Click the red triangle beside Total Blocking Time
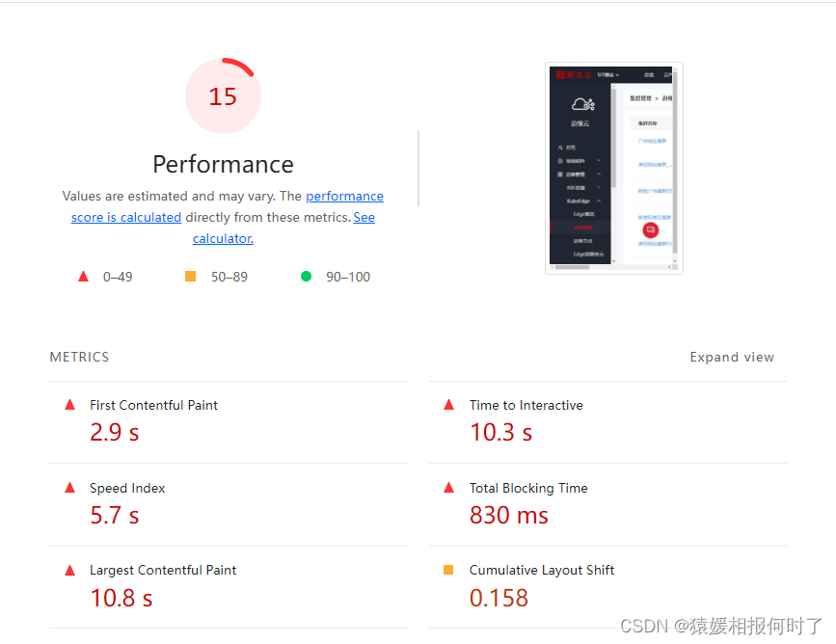 (449, 487)
